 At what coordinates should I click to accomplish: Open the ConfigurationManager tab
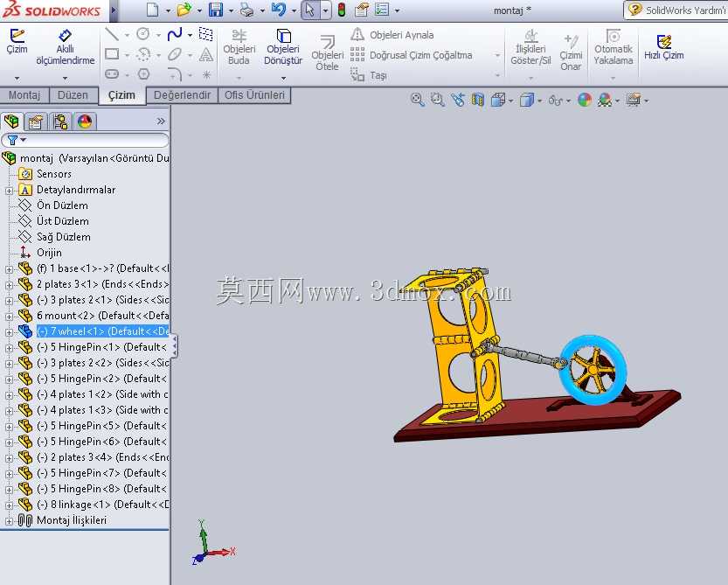click(60, 122)
